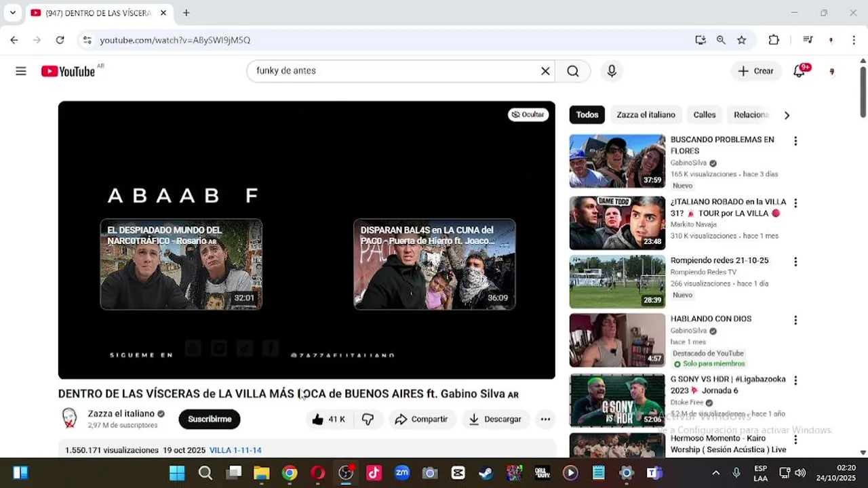Clear the search text with the X

coord(545,71)
